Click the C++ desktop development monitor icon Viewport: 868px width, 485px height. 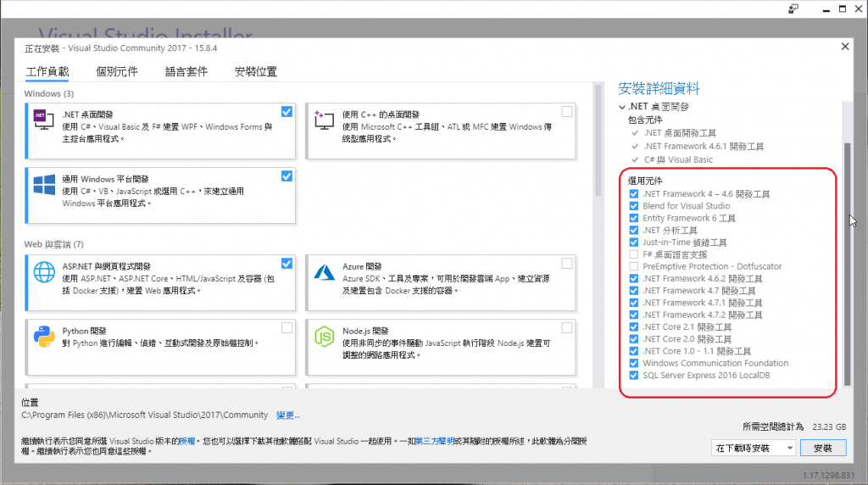click(325, 120)
